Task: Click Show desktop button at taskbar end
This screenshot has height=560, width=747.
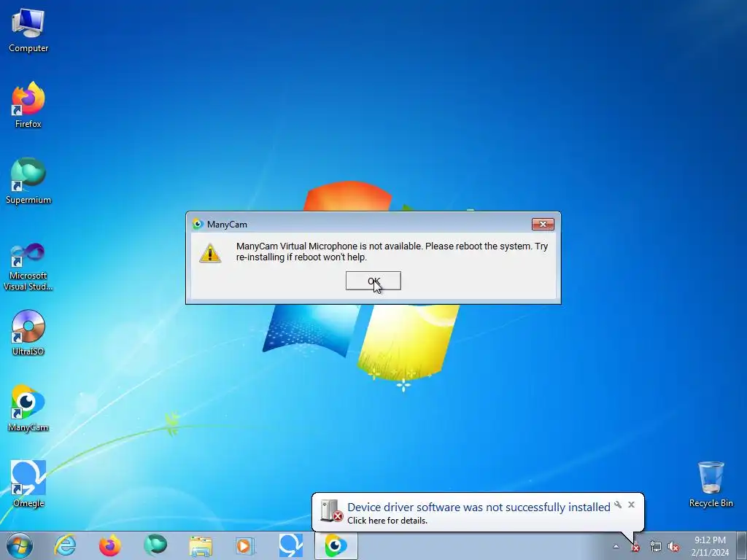Action: (x=742, y=545)
